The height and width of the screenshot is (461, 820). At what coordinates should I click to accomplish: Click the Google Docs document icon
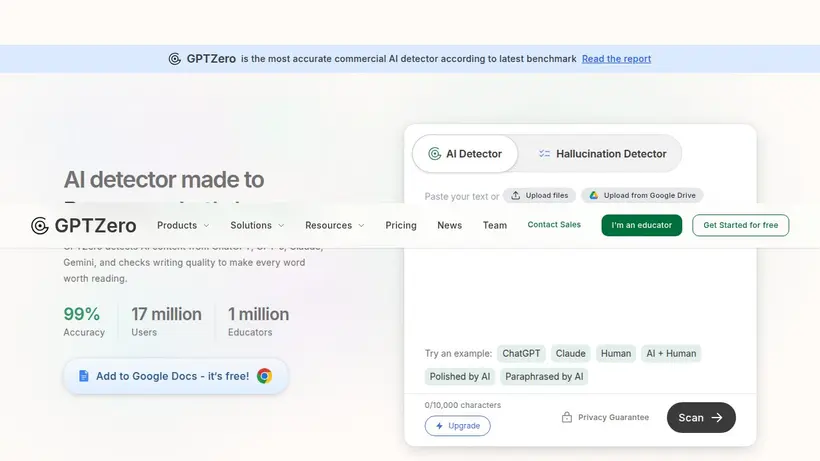pyautogui.click(x=84, y=376)
